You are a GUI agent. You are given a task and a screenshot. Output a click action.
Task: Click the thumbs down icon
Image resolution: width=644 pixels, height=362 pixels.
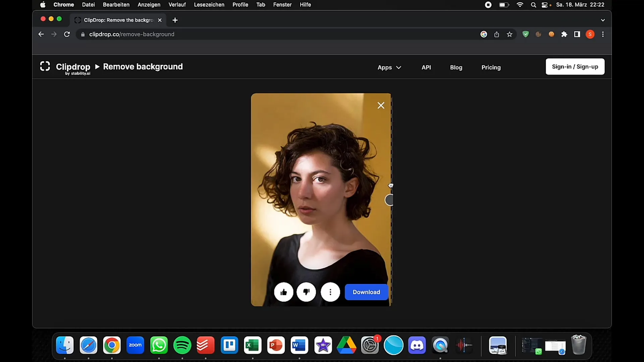(307, 292)
